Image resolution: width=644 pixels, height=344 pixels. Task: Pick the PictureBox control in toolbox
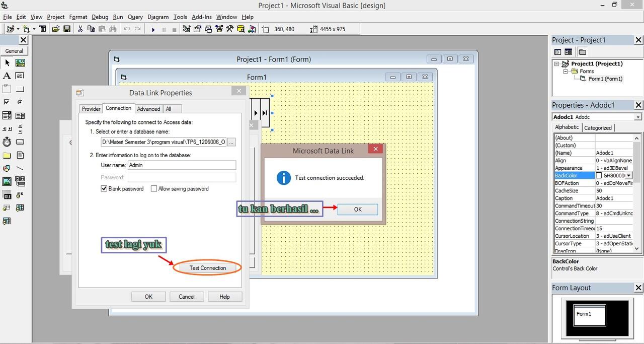point(20,63)
